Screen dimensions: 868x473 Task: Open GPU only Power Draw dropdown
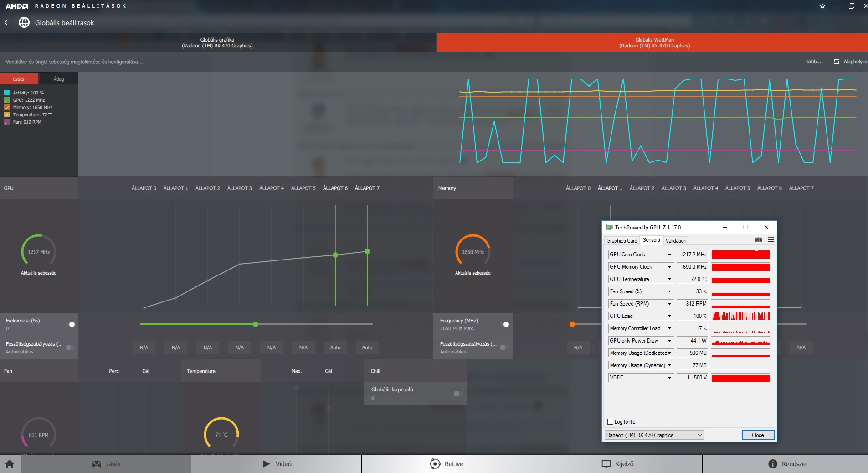pyautogui.click(x=669, y=341)
